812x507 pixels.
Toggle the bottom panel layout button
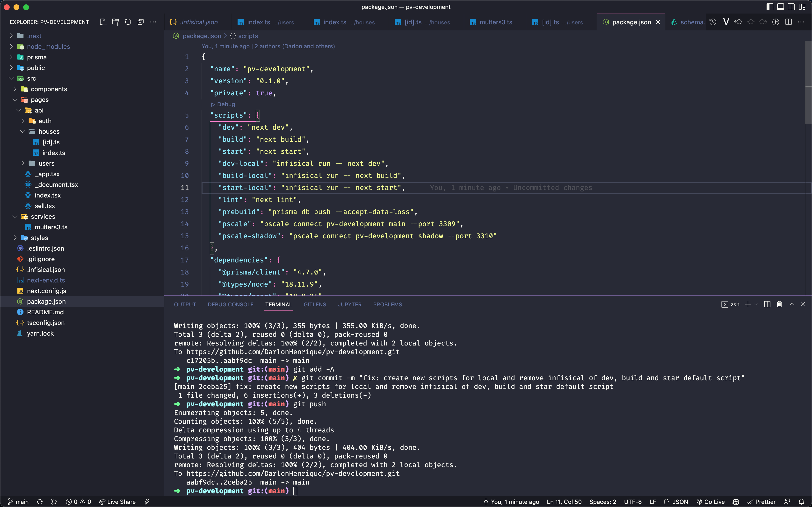coord(780,7)
